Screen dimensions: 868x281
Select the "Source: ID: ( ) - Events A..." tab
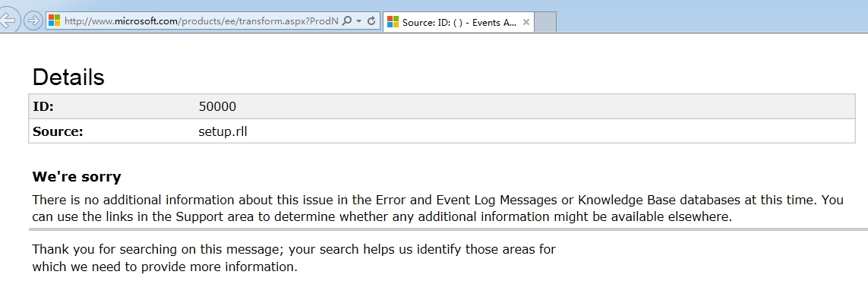point(459,22)
